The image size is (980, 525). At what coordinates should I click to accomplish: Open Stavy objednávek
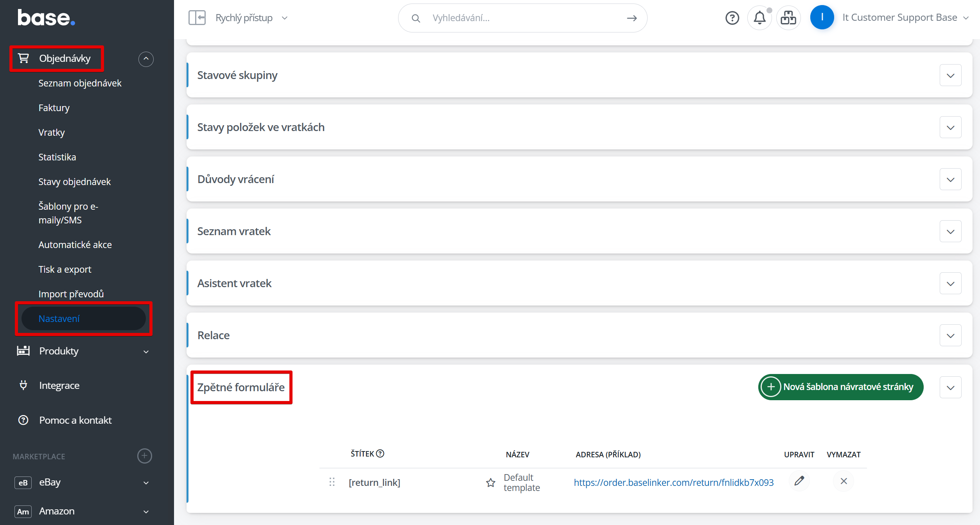[74, 182]
